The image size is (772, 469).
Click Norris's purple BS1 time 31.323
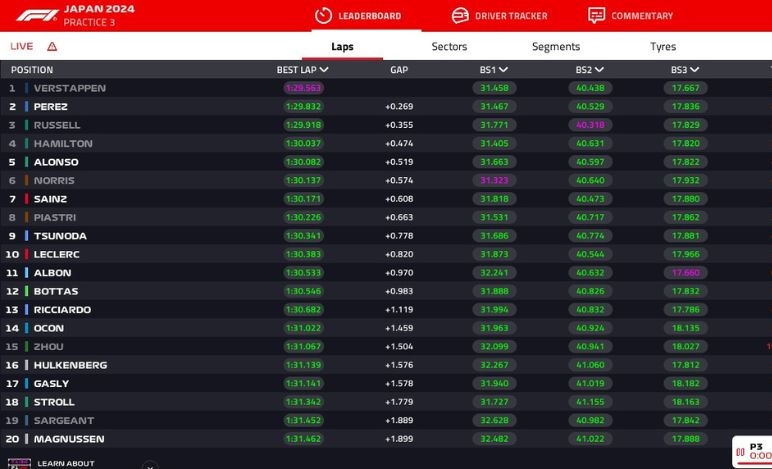pos(494,180)
